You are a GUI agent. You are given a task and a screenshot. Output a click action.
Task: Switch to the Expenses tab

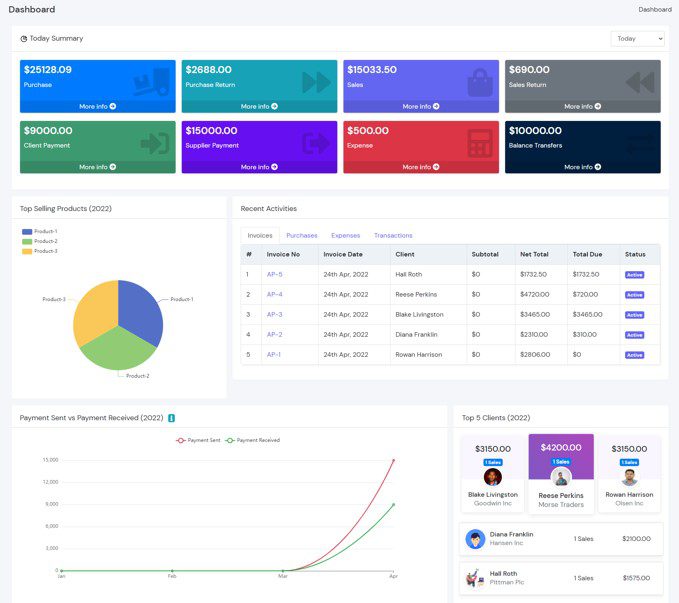click(345, 236)
